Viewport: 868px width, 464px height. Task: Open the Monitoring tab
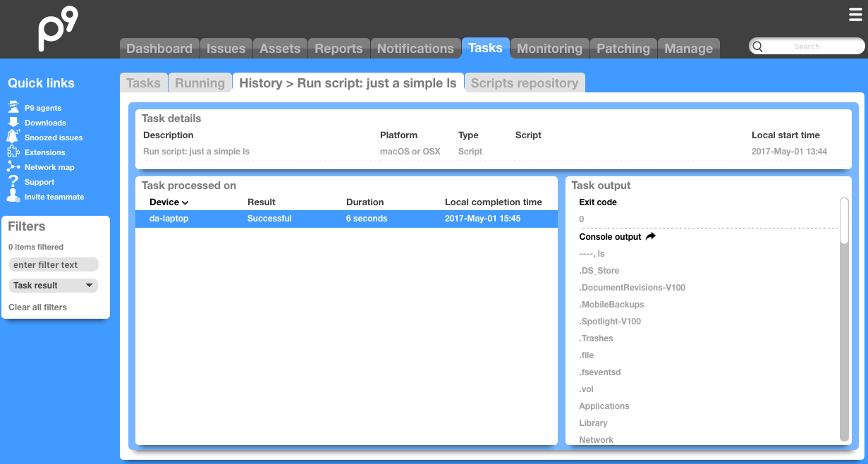pos(549,48)
